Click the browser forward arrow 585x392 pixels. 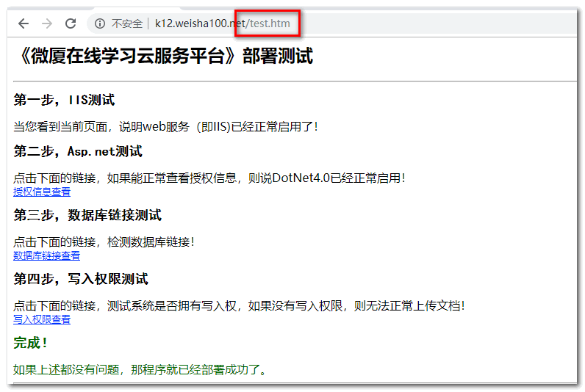(x=47, y=23)
